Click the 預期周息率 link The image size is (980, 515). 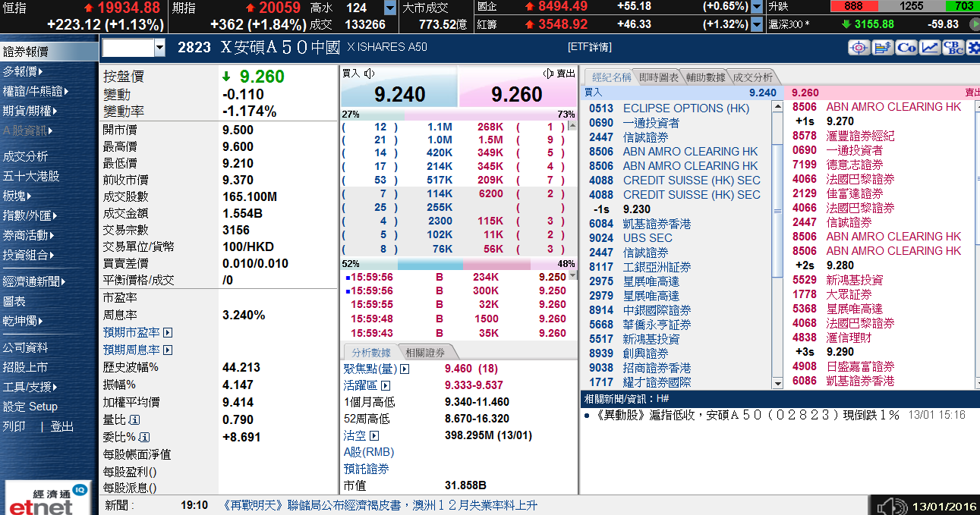131,350
